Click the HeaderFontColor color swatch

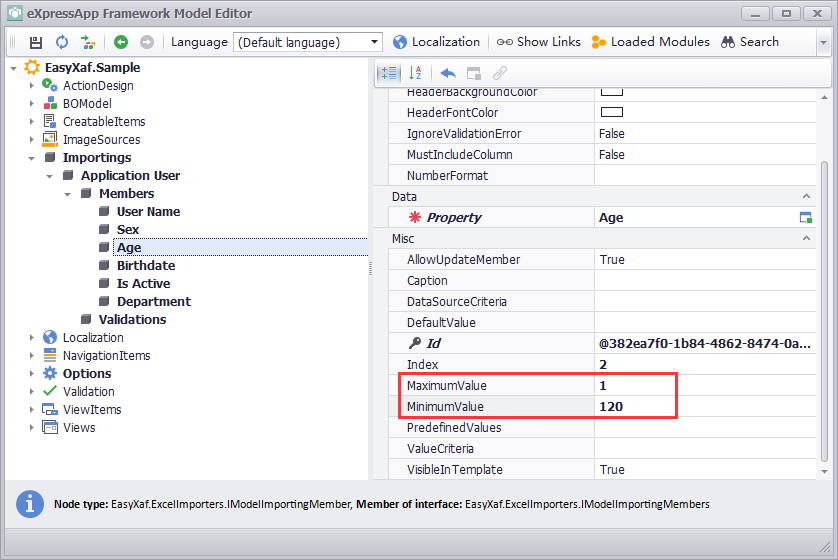point(611,113)
